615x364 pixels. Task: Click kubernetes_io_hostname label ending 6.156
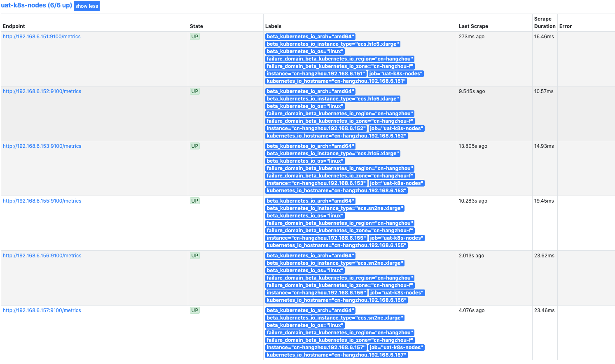pos(337,300)
